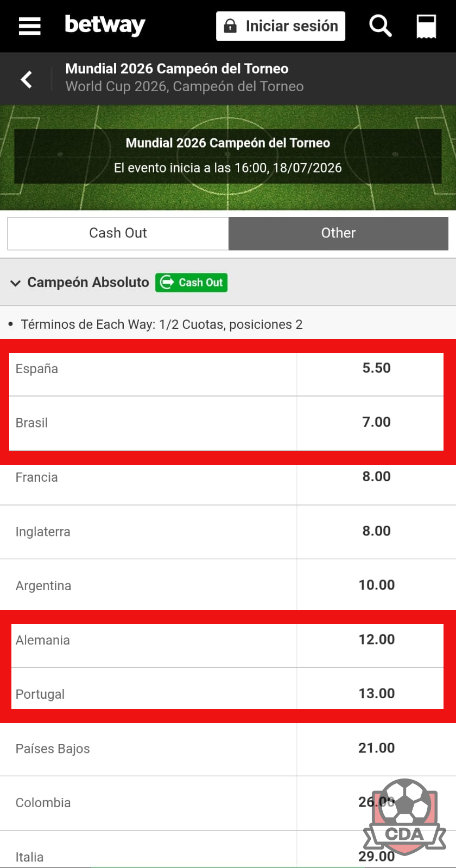456x868 pixels.
Task: Choose Inglaterra odds 8.00
Action: pyautogui.click(x=376, y=531)
